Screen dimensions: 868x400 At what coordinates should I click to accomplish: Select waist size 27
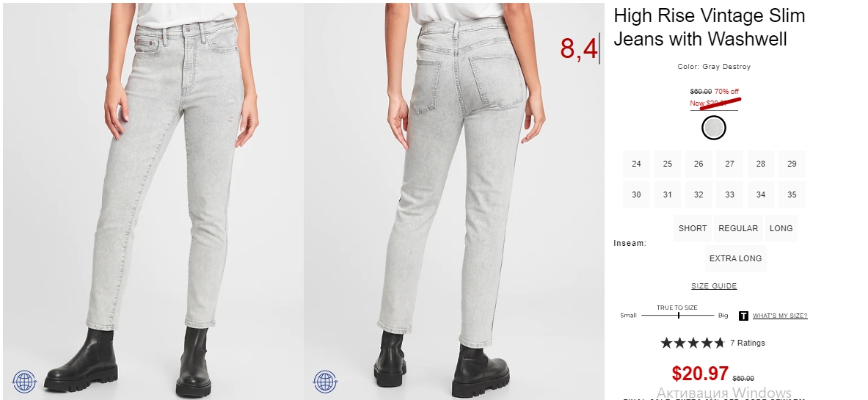tap(729, 164)
